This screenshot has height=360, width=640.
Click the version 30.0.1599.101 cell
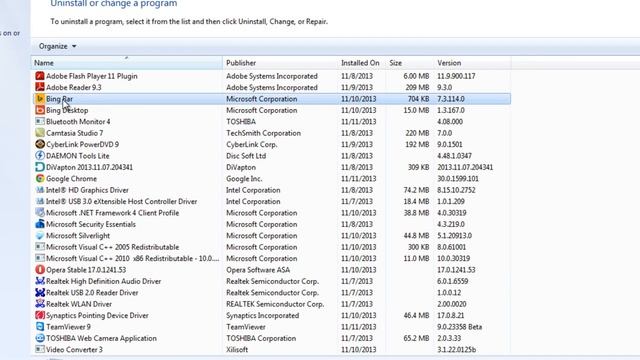click(458, 179)
